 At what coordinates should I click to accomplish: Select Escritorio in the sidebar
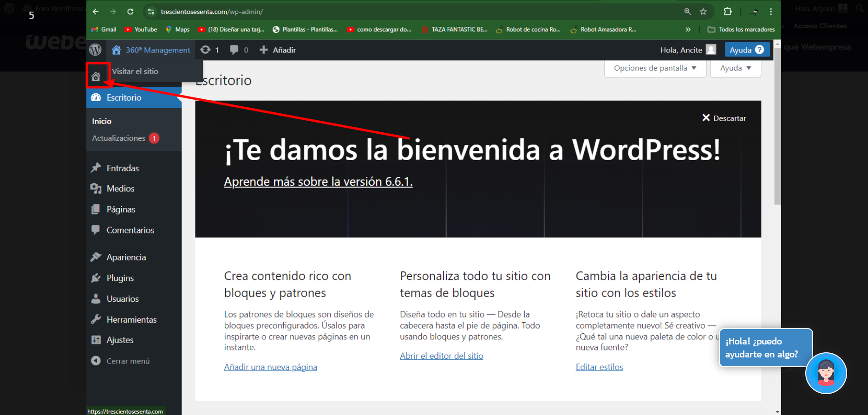pos(134,97)
